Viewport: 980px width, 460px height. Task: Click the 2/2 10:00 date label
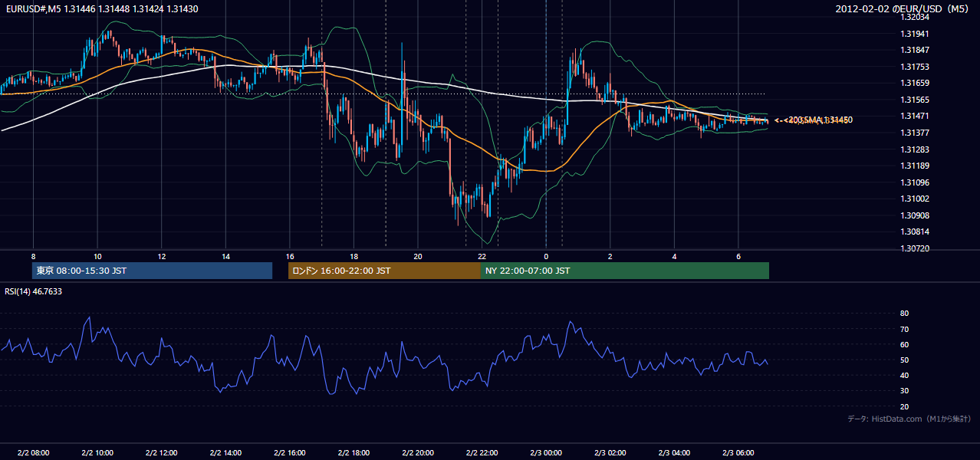click(97, 452)
